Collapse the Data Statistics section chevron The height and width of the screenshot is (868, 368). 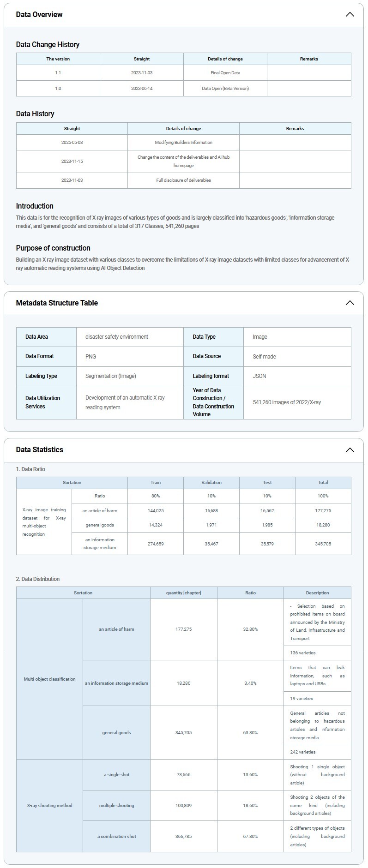(x=350, y=450)
